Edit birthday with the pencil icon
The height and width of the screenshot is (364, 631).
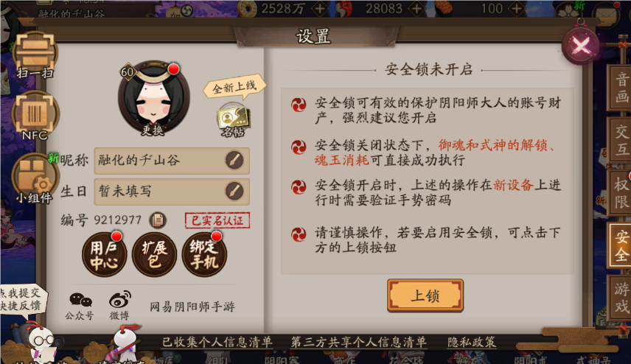point(234,191)
